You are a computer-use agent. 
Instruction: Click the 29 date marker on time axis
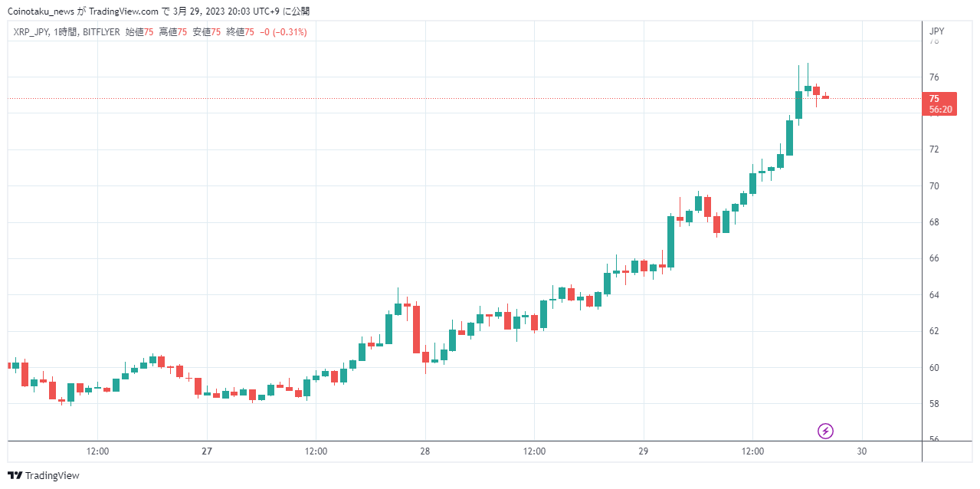[x=644, y=451]
